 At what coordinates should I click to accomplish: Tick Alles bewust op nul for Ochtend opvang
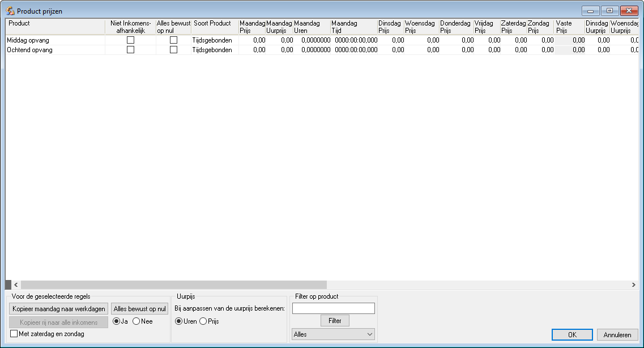[173, 50]
